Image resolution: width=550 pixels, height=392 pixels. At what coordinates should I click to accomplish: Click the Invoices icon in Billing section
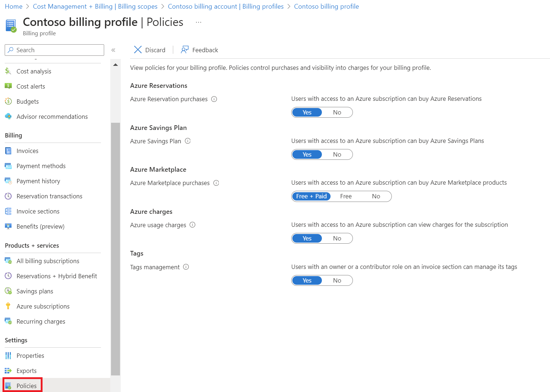[8, 151]
